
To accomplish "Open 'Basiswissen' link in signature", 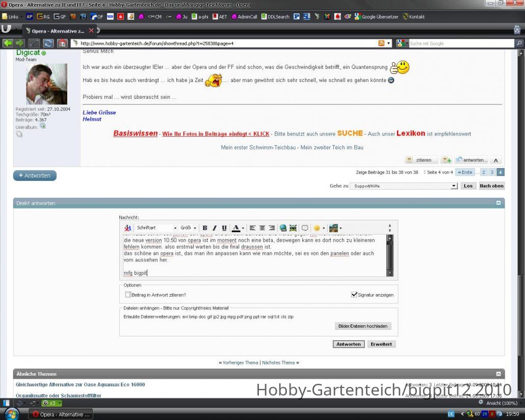I will [x=136, y=134].
